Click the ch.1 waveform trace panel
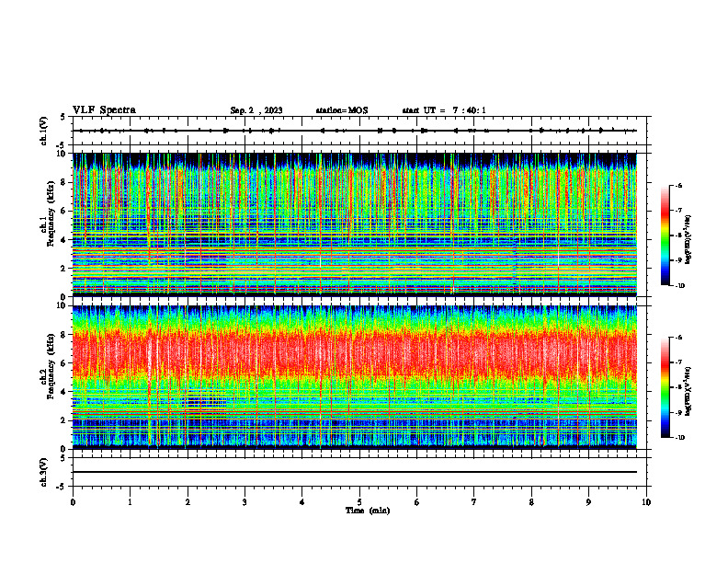 point(359,131)
